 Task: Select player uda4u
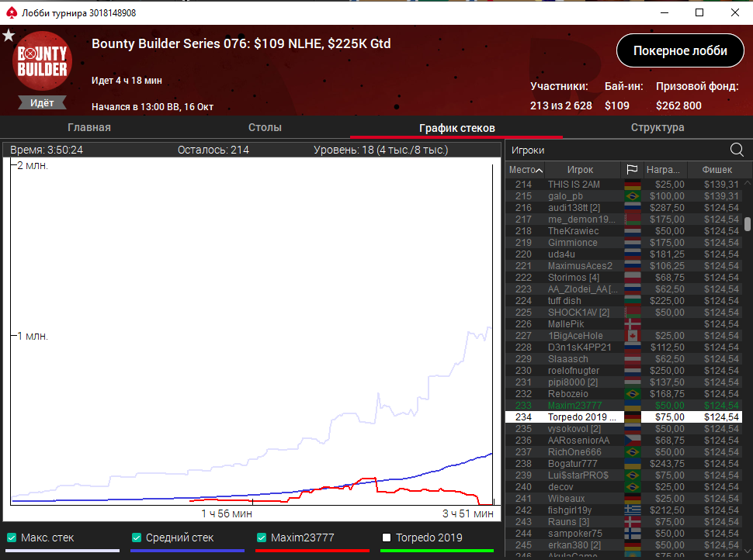coord(623,254)
